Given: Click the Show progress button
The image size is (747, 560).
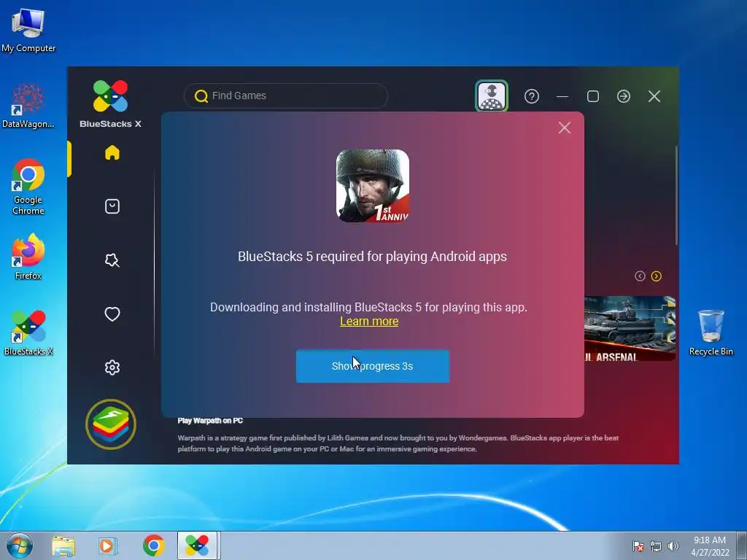Looking at the screenshot, I should [373, 366].
